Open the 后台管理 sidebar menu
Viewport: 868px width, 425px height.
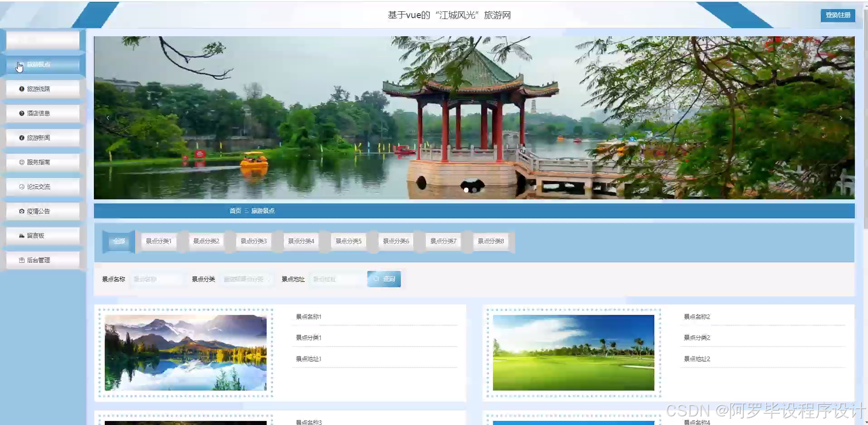[43, 260]
